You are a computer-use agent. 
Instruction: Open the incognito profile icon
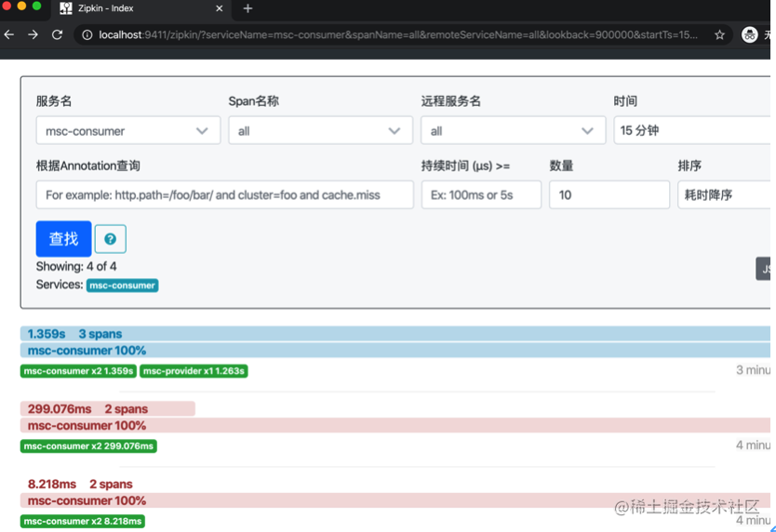pos(749,34)
